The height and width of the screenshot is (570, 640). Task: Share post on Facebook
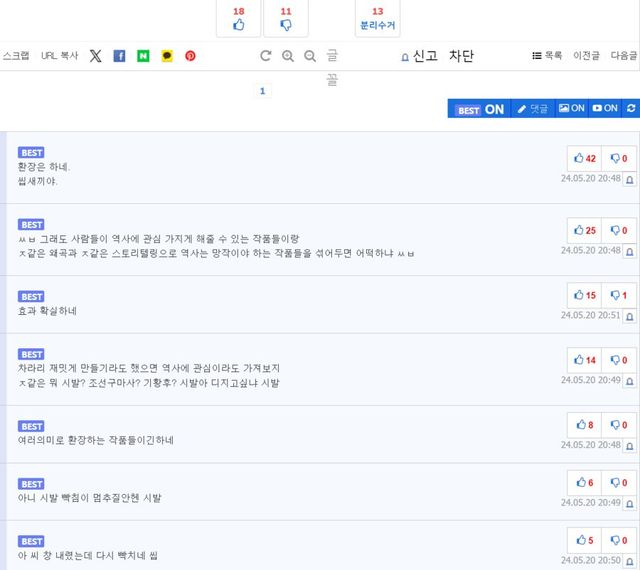coord(119,56)
